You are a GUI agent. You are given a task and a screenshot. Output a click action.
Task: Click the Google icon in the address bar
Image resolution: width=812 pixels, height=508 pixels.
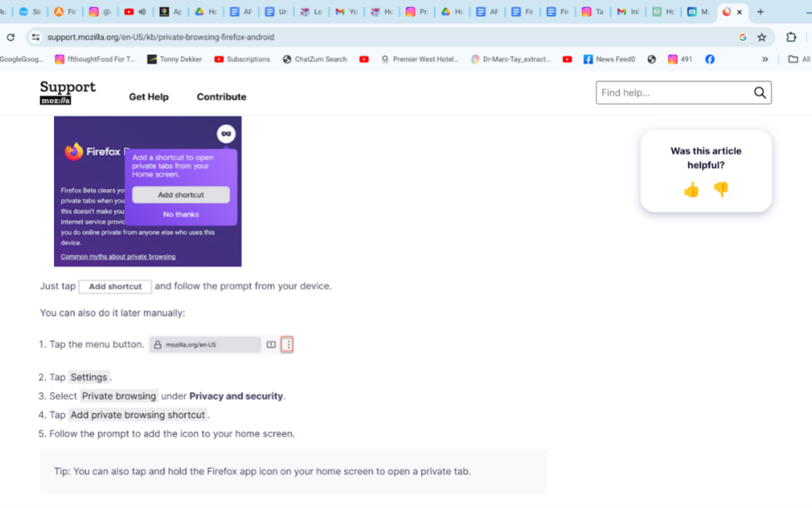pos(742,37)
